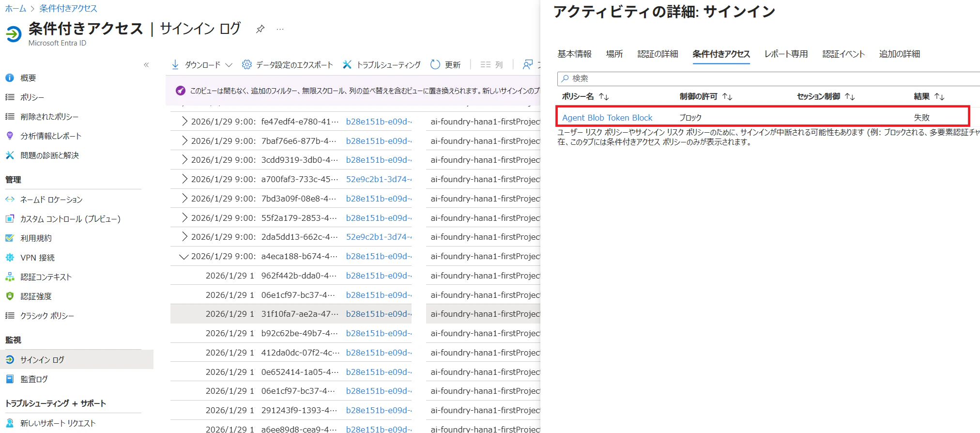This screenshot has height=433, width=980.
Task: Switch to the 基本情報 tab
Action: (x=574, y=54)
